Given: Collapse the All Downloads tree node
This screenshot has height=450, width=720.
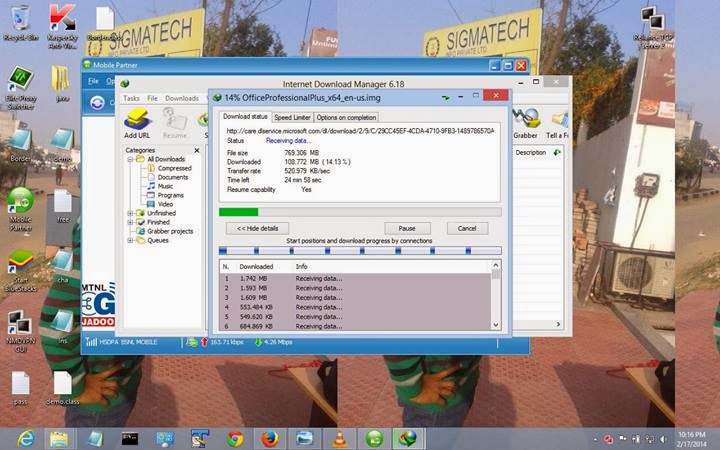Looking at the screenshot, I should click(130, 159).
